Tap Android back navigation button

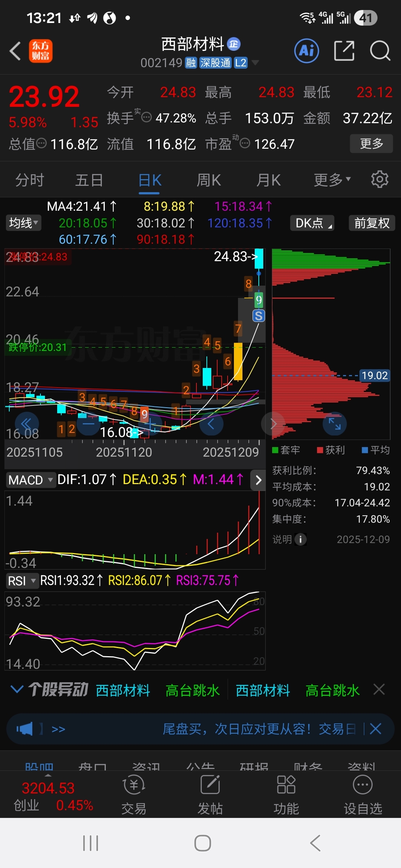pos(315,843)
